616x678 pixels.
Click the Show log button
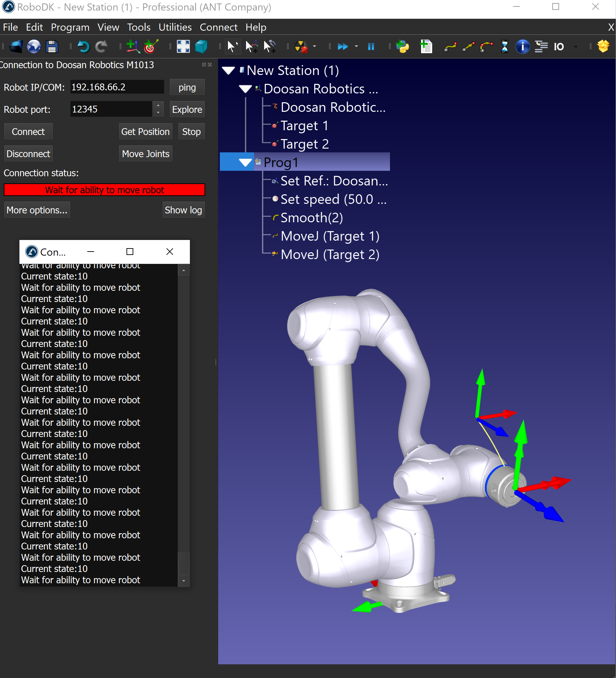tap(183, 210)
